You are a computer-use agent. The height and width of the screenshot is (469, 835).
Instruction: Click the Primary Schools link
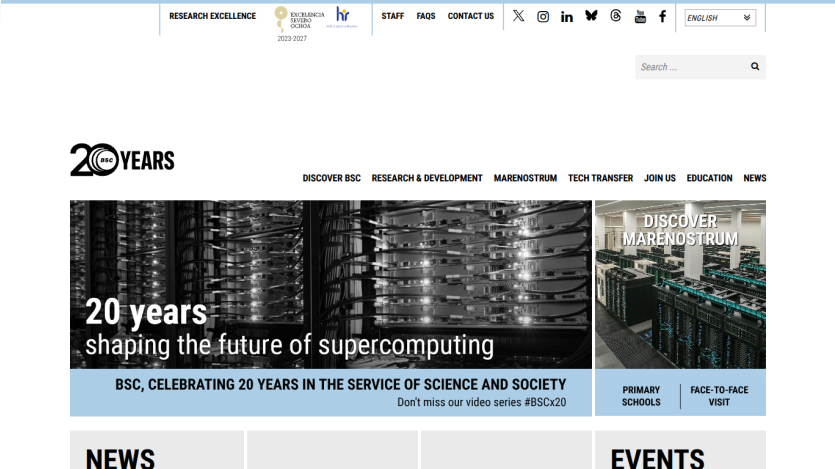click(641, 396)
